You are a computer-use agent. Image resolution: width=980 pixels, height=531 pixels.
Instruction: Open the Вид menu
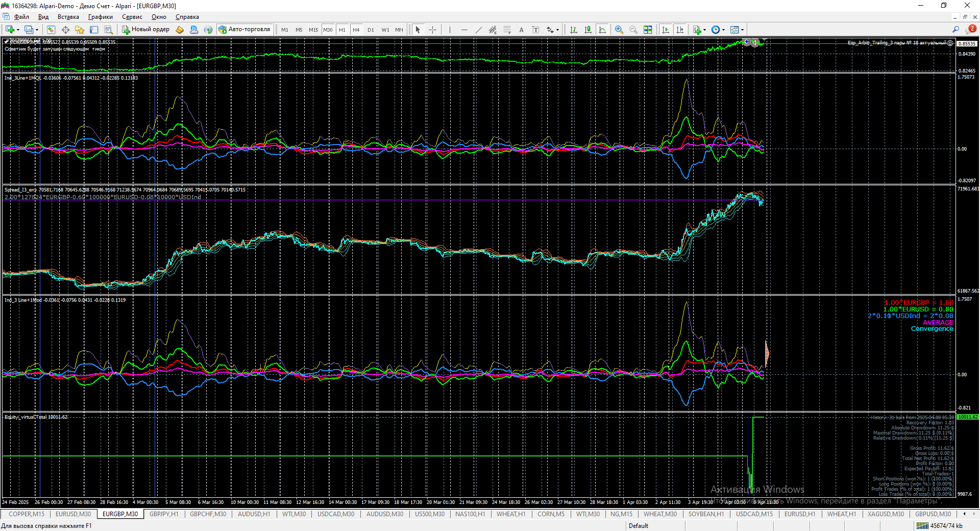pyautogui.click(x=43, y=17)
